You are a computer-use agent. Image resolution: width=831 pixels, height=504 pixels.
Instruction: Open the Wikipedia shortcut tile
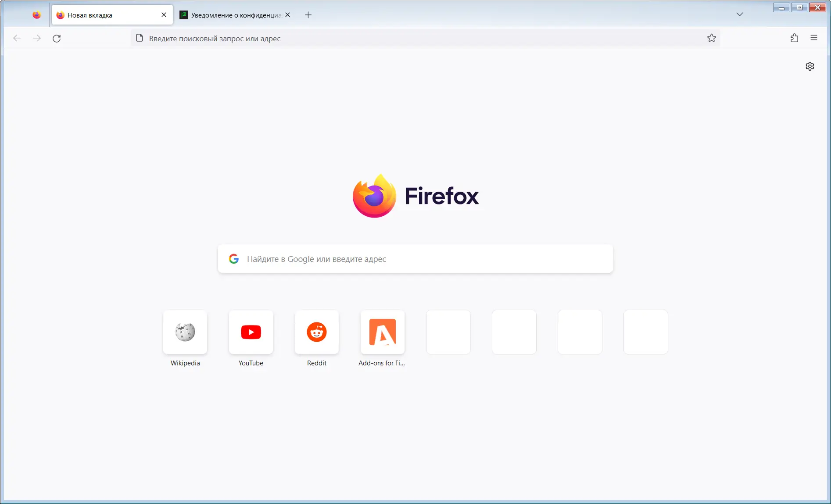[x=185, y=332]
